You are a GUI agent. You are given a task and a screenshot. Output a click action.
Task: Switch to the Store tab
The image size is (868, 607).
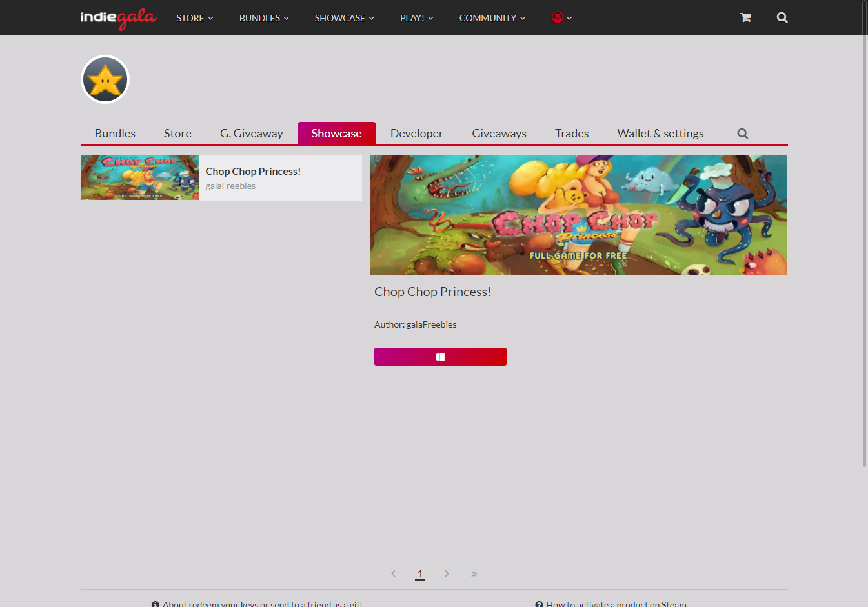click(177, 134)
